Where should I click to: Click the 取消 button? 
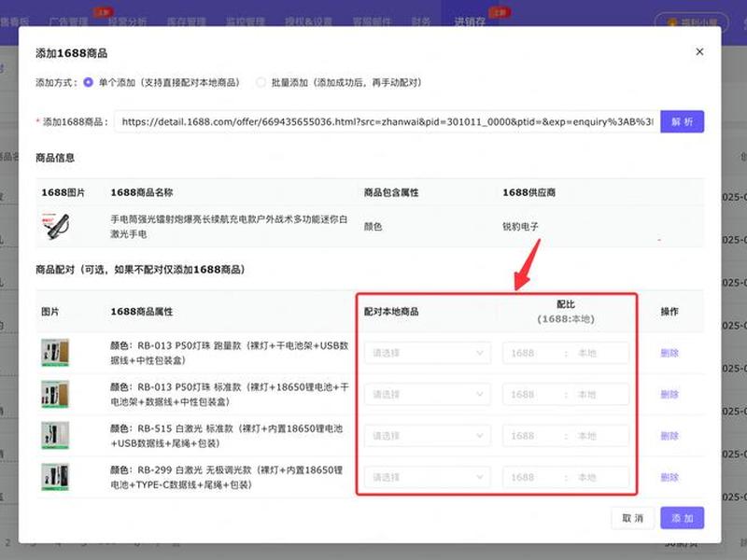click(x=633, y=518)
